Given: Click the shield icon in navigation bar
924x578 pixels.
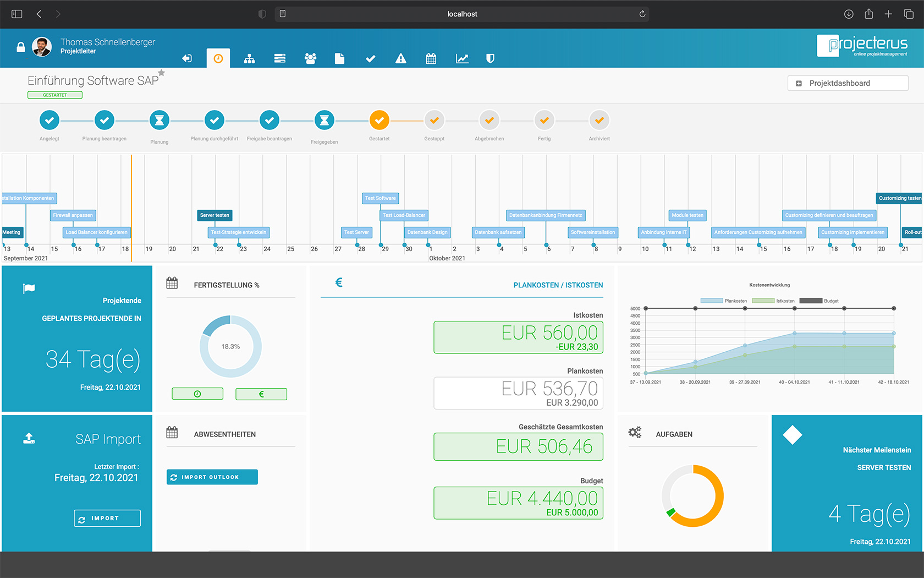Looking at the screenshot, I should 490,58.
